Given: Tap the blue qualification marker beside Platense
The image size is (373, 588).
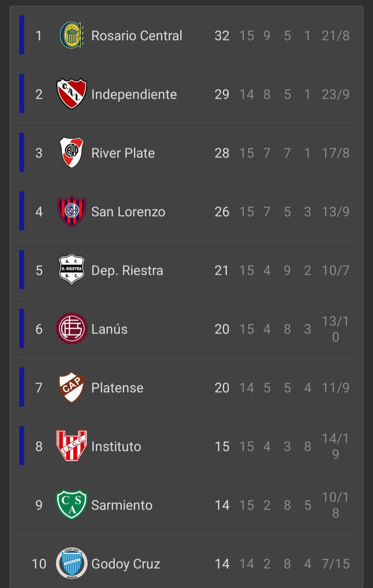Looking at the screenshot, I should click(x=22, y=387).
